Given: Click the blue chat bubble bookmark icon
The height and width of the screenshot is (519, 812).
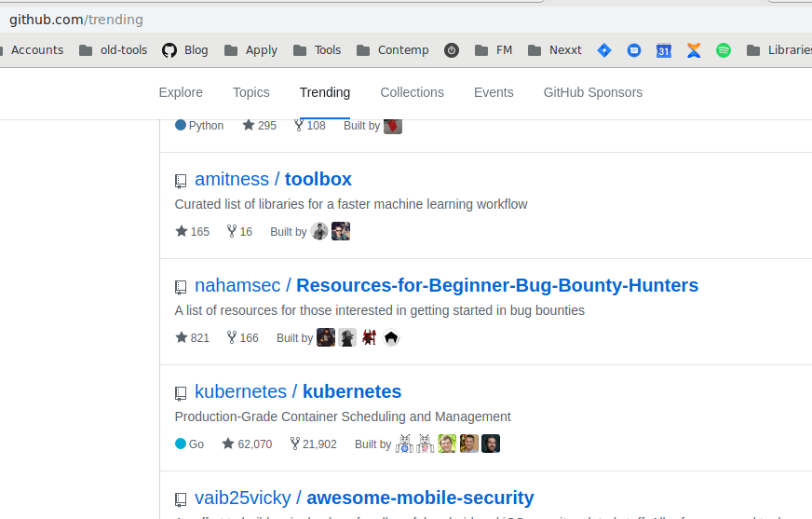Looking at the screenshot, I should 634,50.
